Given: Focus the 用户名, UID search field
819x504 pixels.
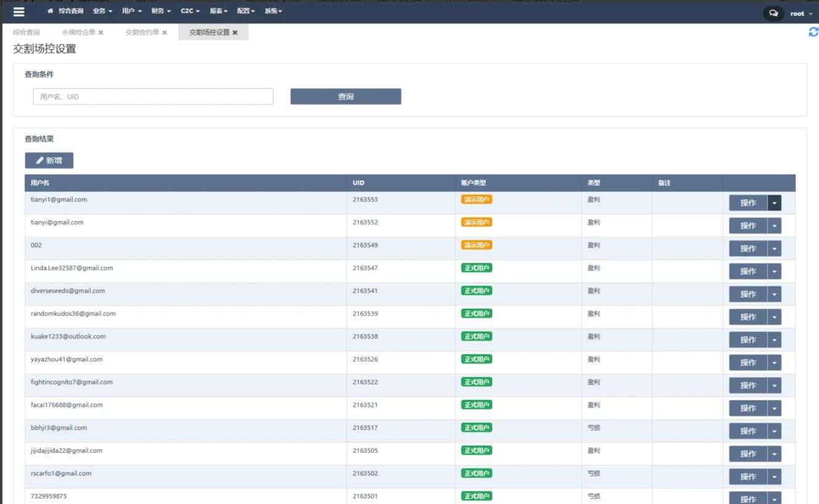Looking at the screenshot, I should coord(153,97).
